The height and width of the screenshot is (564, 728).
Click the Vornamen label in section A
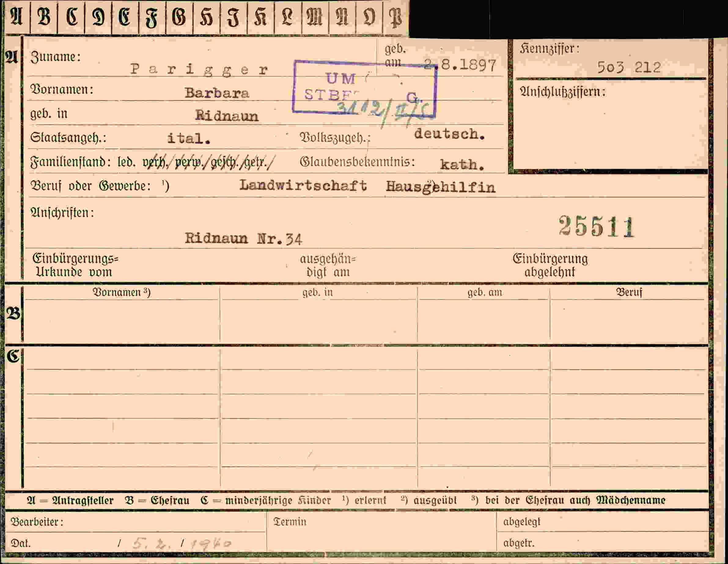pos(62,89)
